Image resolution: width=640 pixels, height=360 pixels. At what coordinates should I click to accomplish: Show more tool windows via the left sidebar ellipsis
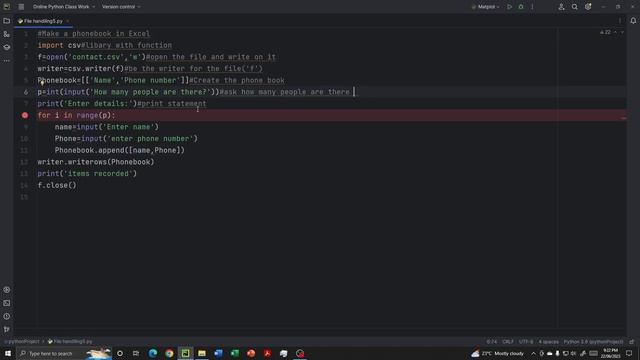coord(7,60)
